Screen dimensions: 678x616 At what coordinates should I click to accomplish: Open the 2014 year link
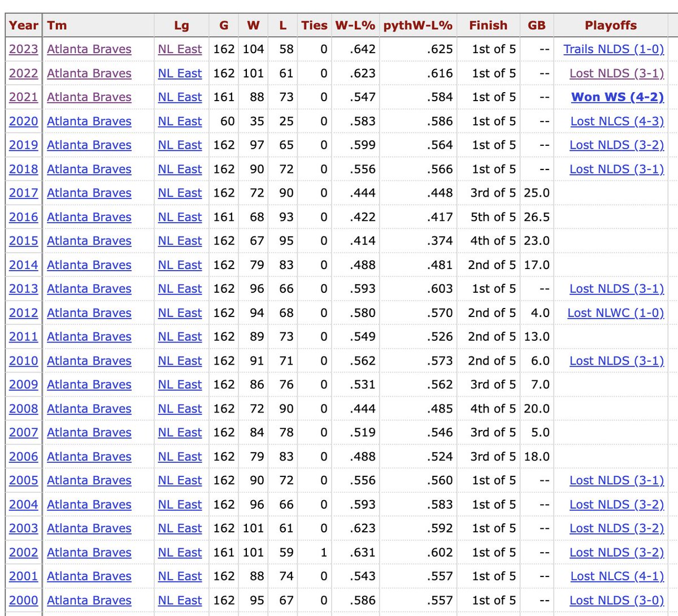point(24,265)
